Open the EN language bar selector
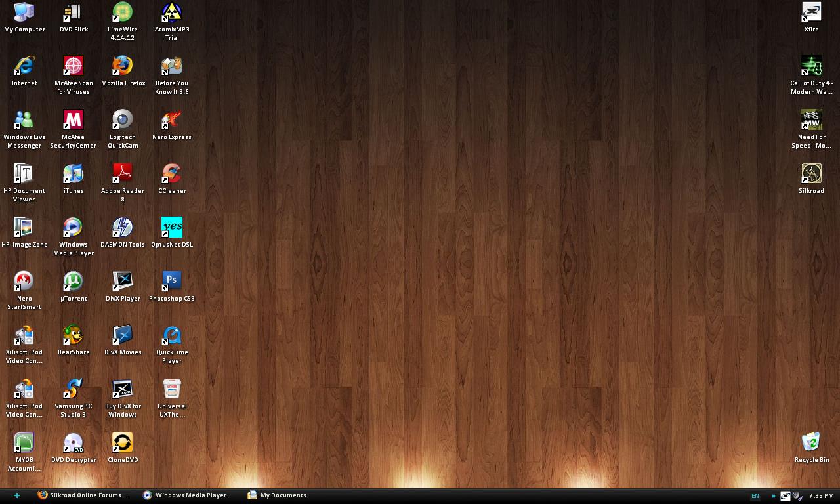The image size is (840, 504). coord(755,496)
